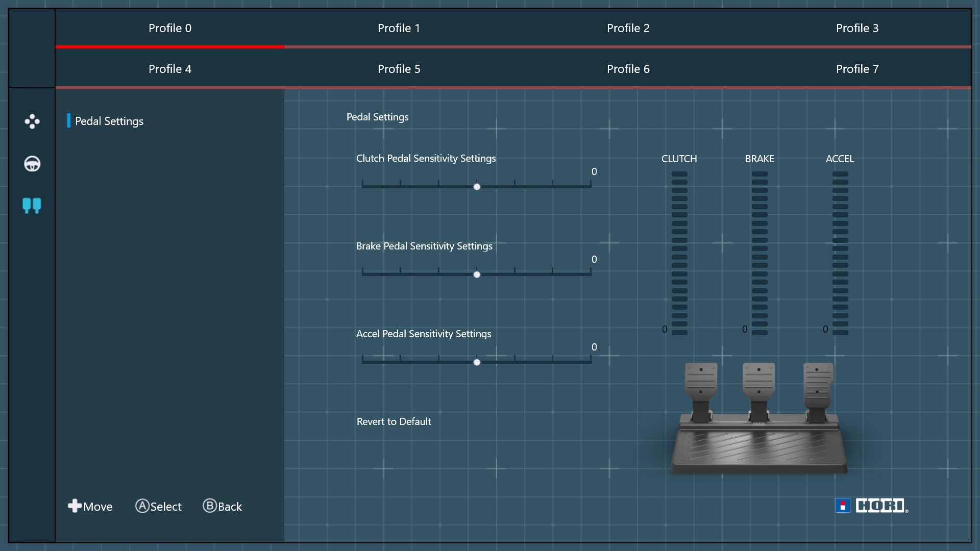Click the HORI logo

coord(872,506)
